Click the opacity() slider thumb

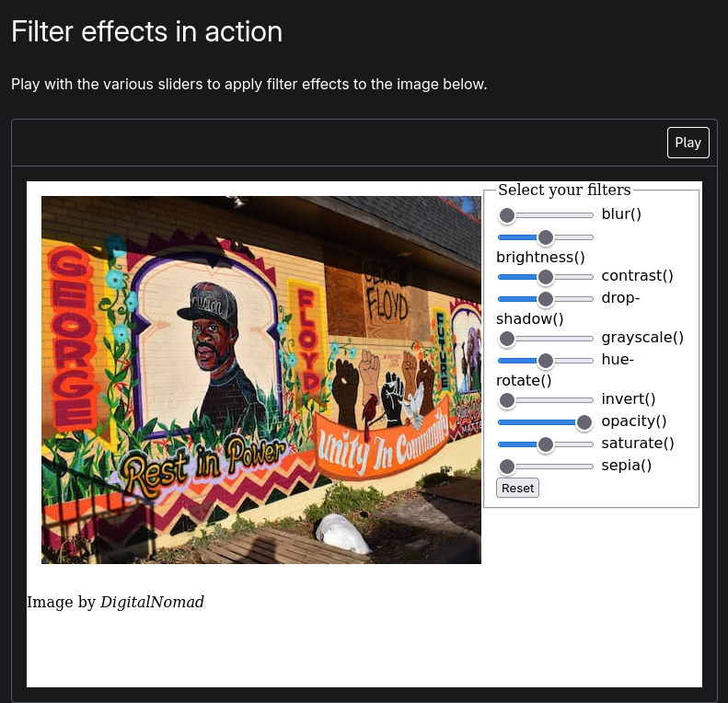tap(584, 422)
